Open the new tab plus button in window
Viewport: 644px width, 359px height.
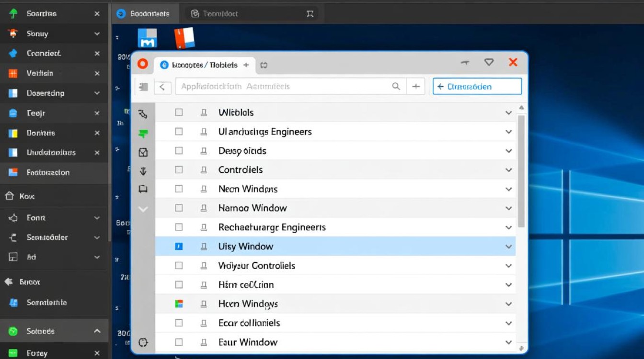click(246, 65)
